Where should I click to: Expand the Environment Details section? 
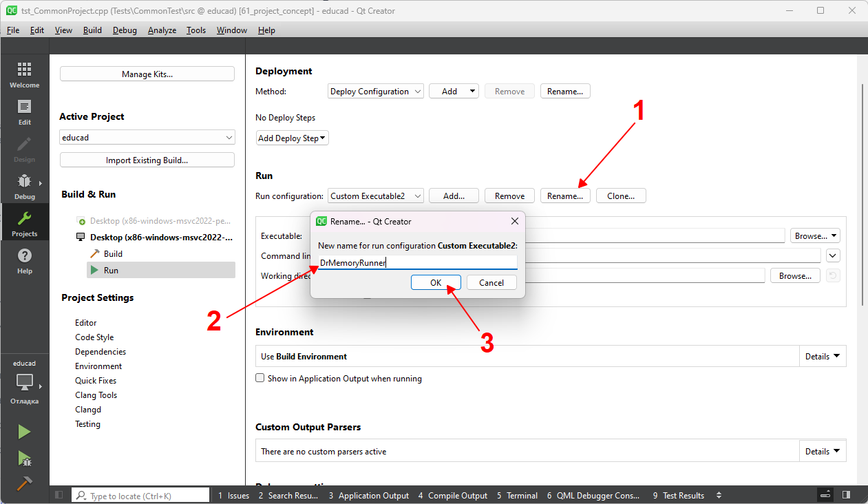pyautogui.click(x=823, y=356)
